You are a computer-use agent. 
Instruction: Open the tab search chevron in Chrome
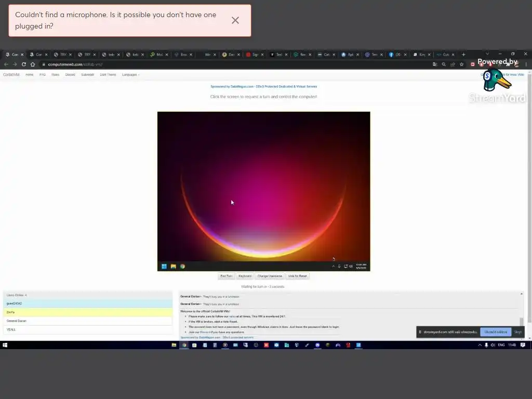point(487,54)
